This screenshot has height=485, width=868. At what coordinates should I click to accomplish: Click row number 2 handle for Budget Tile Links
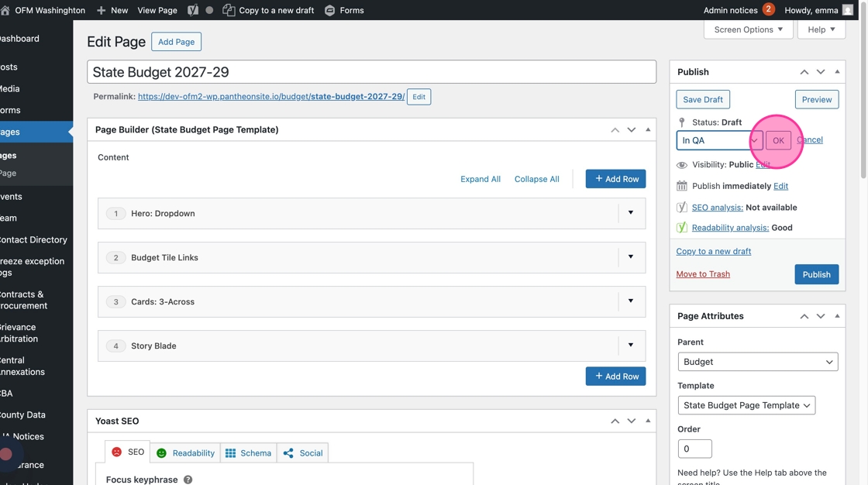(x=115, y=257)
